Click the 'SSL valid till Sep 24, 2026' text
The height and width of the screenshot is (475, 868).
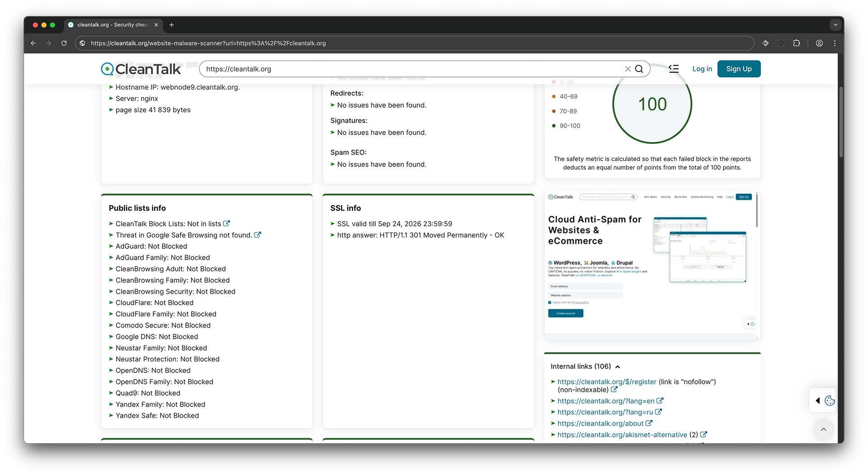(395, 223)
